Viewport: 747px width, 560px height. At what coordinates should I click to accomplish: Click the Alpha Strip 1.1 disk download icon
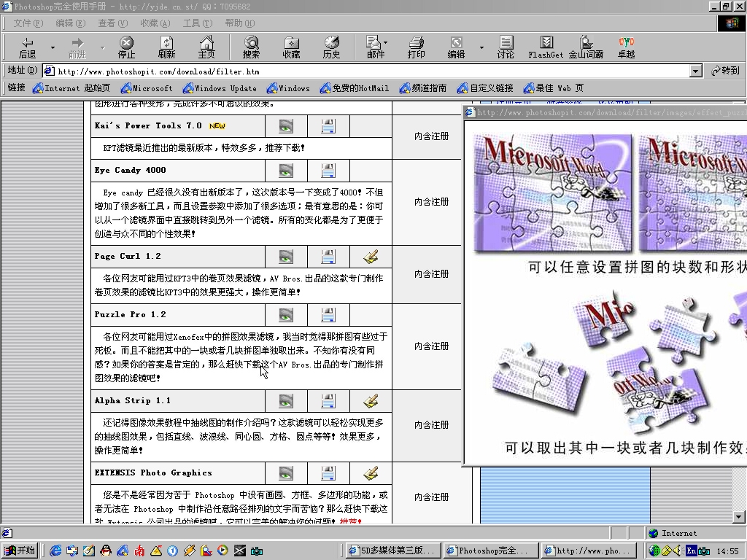(x=328, y=401)
